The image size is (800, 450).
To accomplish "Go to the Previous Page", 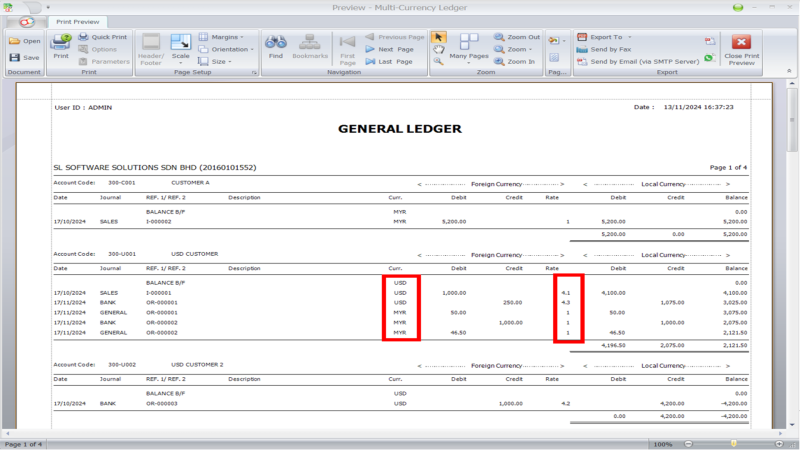I will click(x=395, y=37).
